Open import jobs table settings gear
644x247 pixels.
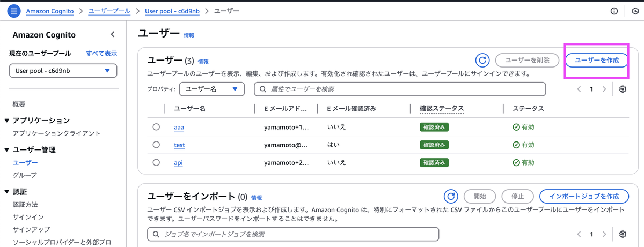pyautogui.click(x=623, y=234)
